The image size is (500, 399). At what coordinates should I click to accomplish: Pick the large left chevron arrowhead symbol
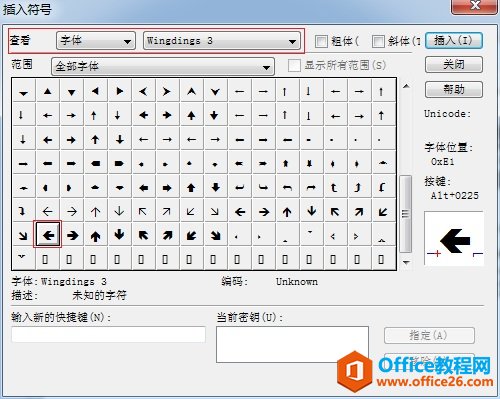click(143, 91)
